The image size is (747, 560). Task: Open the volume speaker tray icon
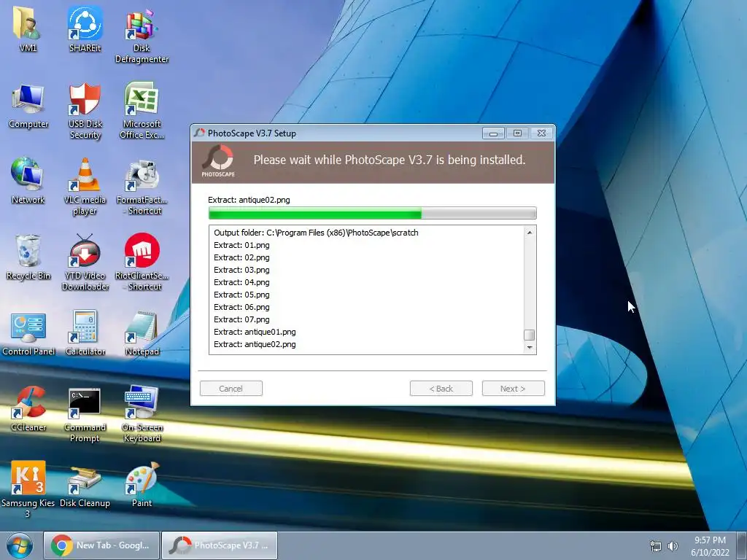[x=673, y=546]
